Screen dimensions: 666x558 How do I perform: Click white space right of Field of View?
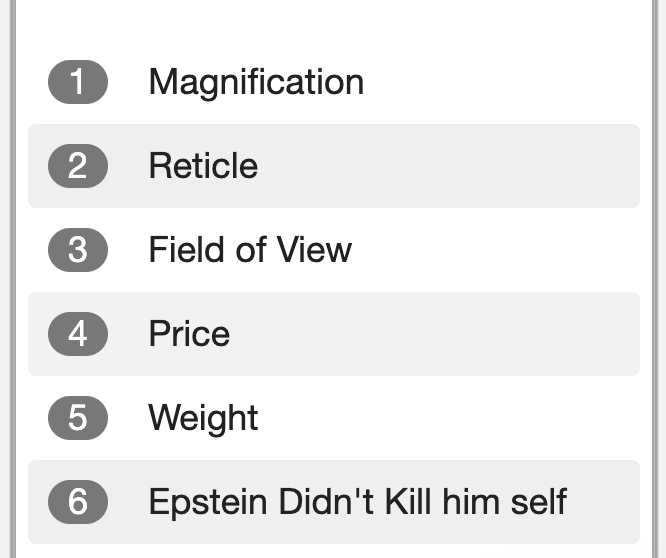click(495, 250)
